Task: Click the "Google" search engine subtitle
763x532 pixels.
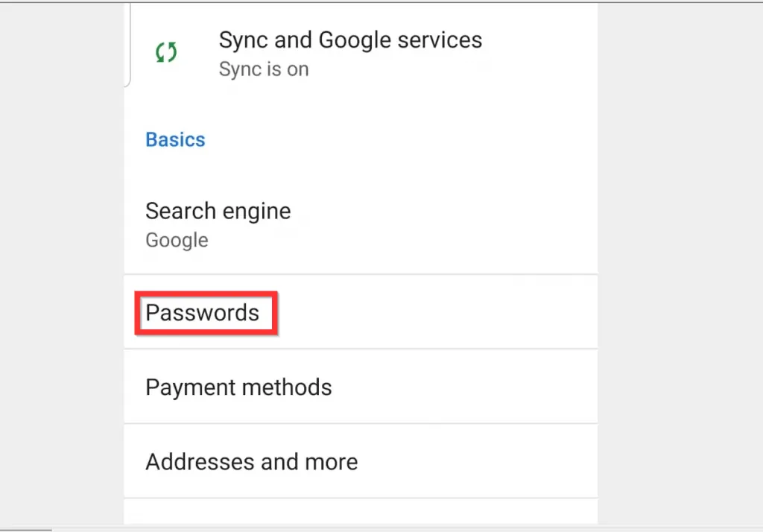Action: 177,240
